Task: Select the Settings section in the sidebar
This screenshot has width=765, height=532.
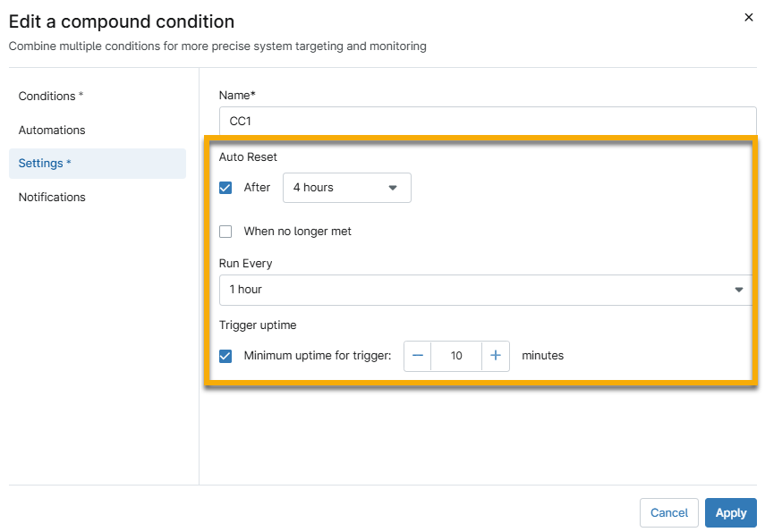Action: (x=44, y=163)
